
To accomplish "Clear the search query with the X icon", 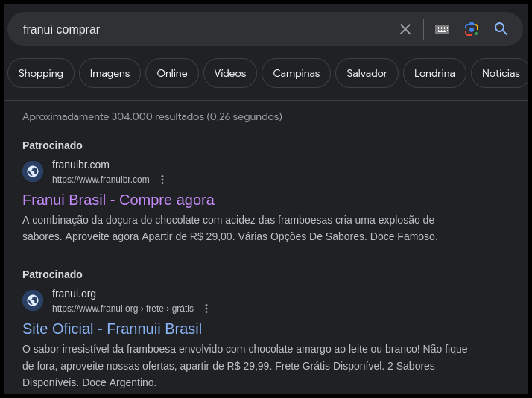I will pos(405,29).
